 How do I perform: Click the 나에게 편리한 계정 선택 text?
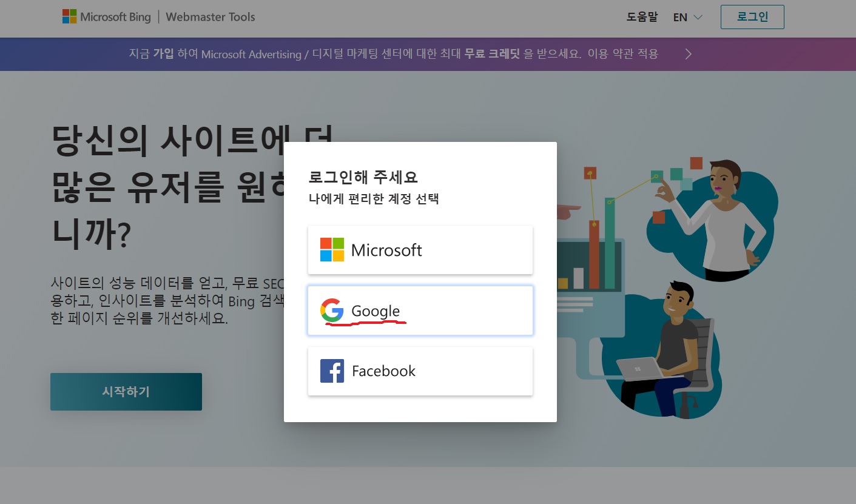tap(374, 199)
